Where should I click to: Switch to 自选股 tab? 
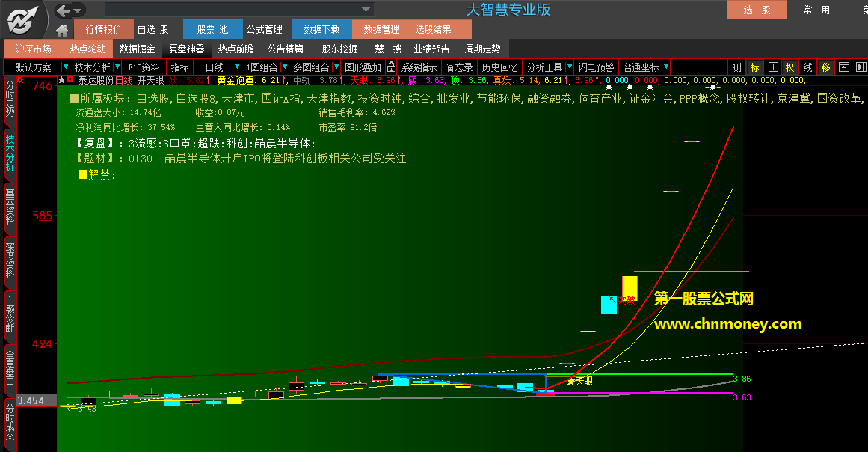[153, 29]
